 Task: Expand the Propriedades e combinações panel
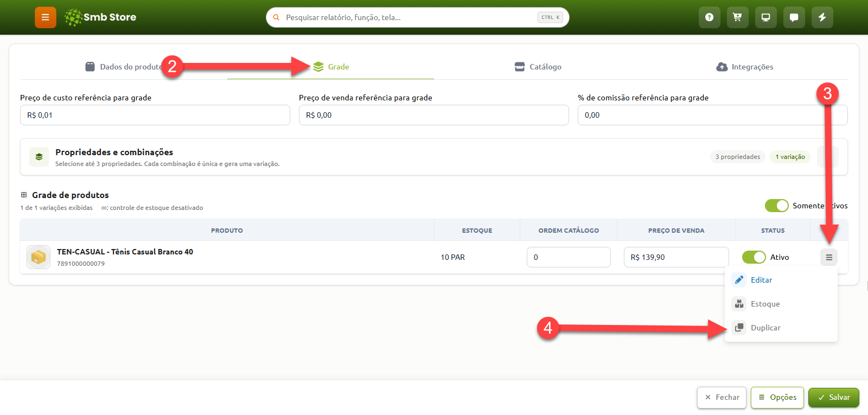pos(828,157)
